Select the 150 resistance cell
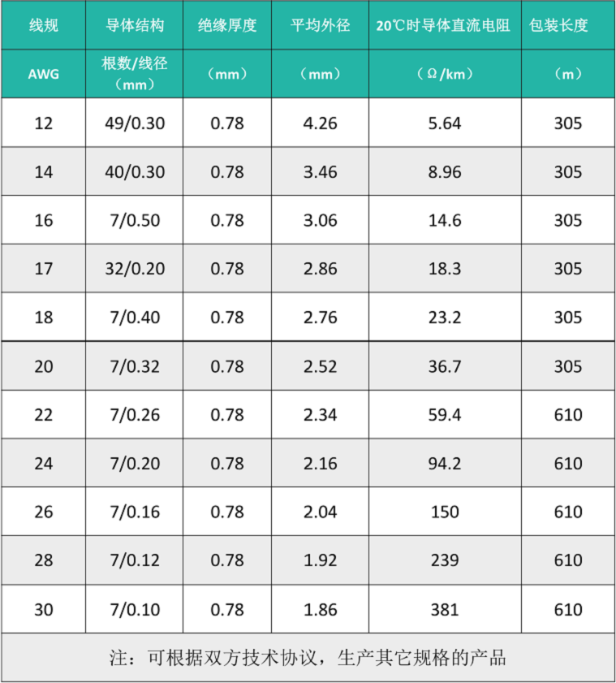Image resolution: width=616 pixels, height=683 pixels. click(x=445, y=512)
